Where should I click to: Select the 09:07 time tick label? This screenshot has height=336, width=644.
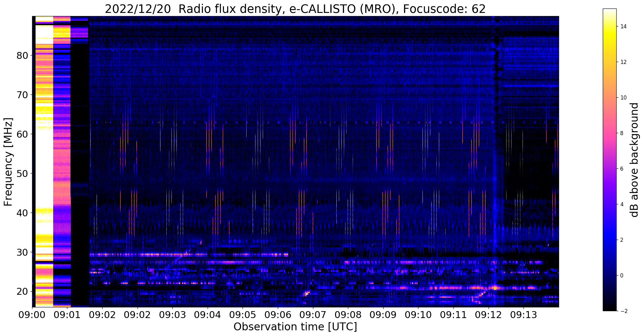point(313,315)
